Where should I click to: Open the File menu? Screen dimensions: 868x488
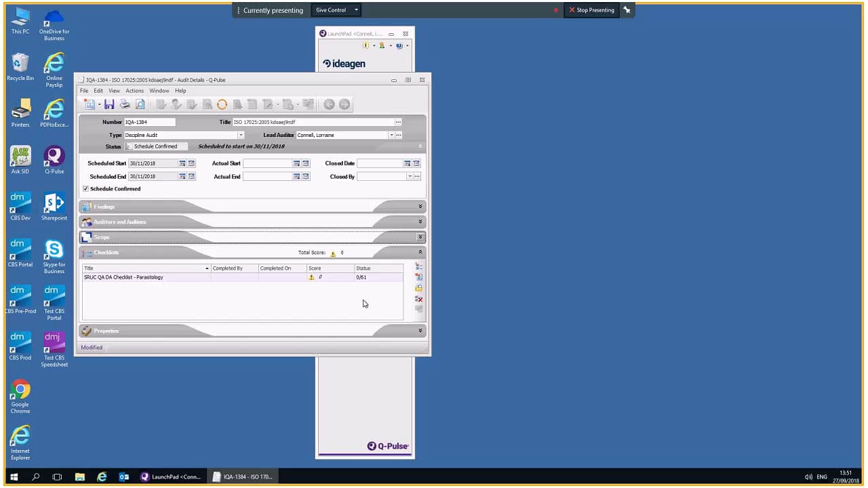(84, 91)
